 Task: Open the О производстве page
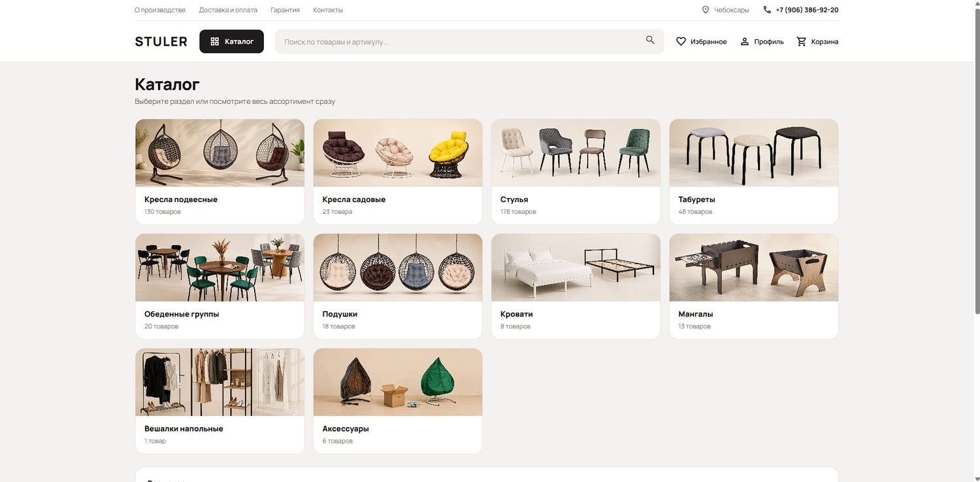click(160, 10)
